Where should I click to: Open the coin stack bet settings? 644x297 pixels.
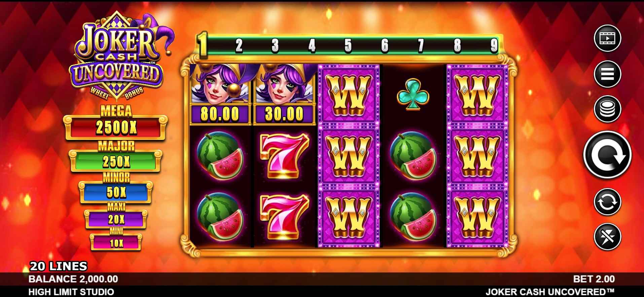click(607, 109)
